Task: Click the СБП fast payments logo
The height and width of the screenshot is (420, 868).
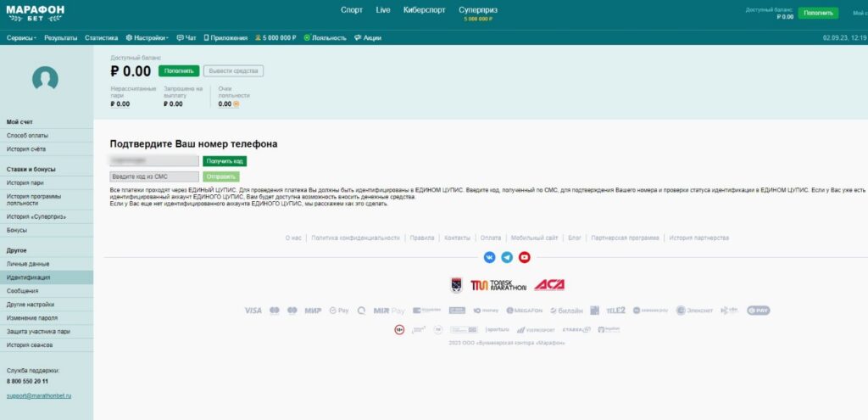Action: click(730, 311)
